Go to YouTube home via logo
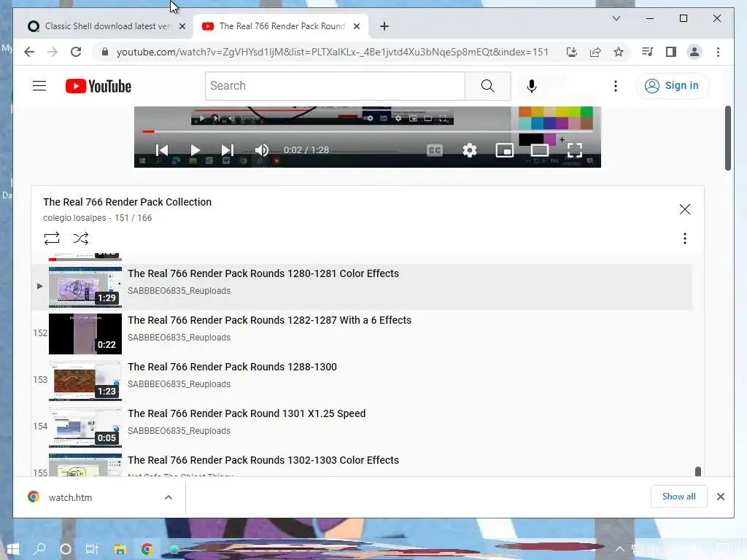The width and height of the screenshot is (747, 560). click(x=98, y=86)
